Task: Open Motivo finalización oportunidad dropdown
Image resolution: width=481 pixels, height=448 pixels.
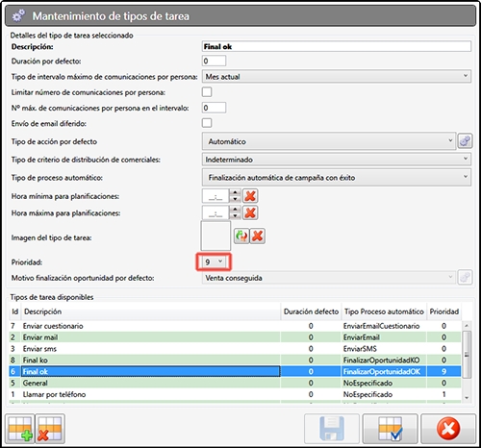Action: click(329, 278)
